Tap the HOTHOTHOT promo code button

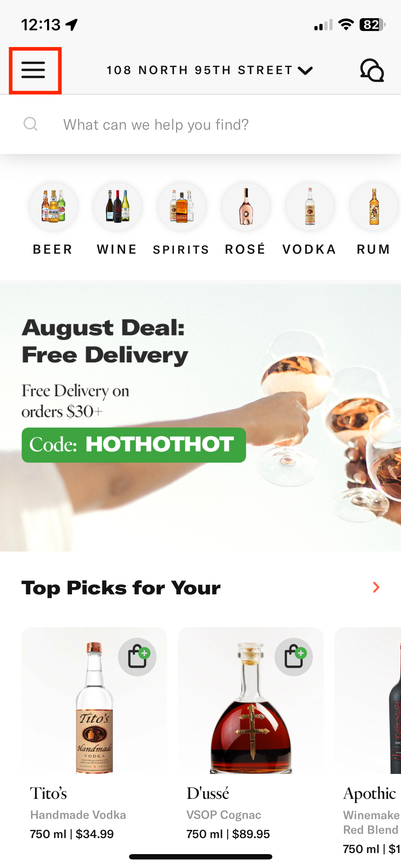pos(134,445)
